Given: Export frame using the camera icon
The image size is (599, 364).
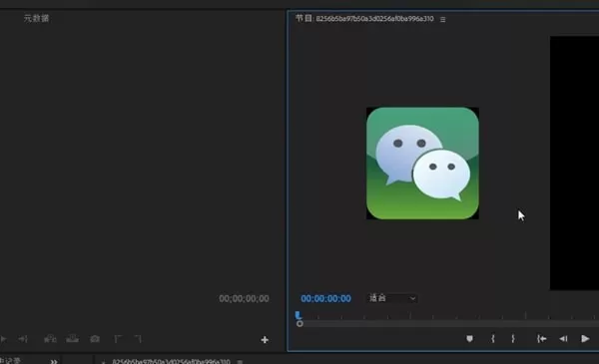Looking at the screenshot, I should 95,339.
